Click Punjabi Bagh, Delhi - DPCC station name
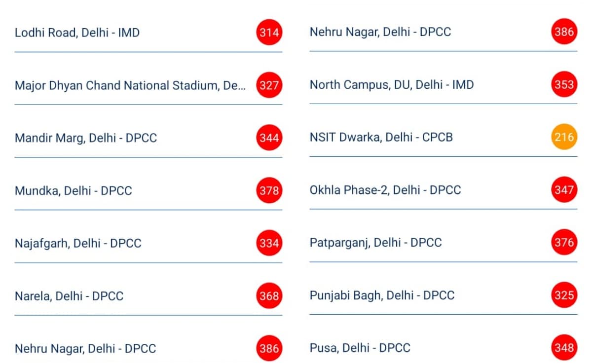Image resolution: width=592 pixels, height=364 pixels. coord(382,295)
